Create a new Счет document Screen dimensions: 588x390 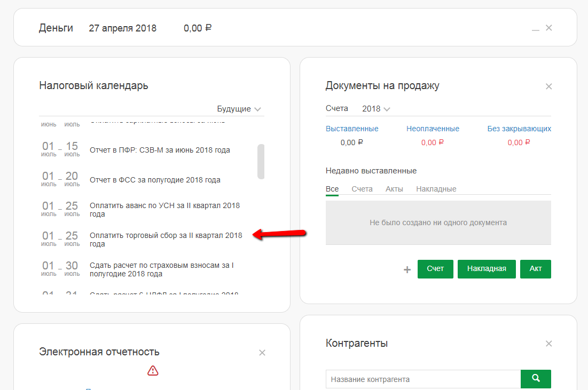pyautogui.click(x=435, y=269)
